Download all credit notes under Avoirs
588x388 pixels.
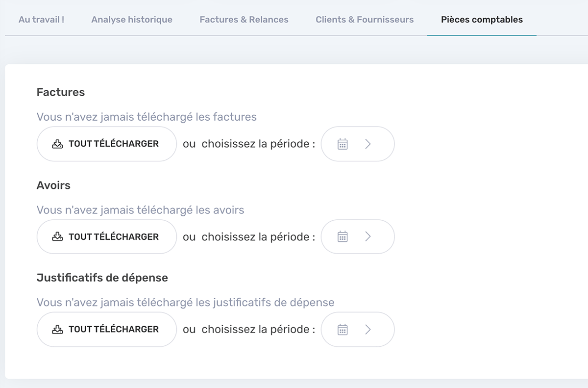pyautogui.click(x=106, y=236)
